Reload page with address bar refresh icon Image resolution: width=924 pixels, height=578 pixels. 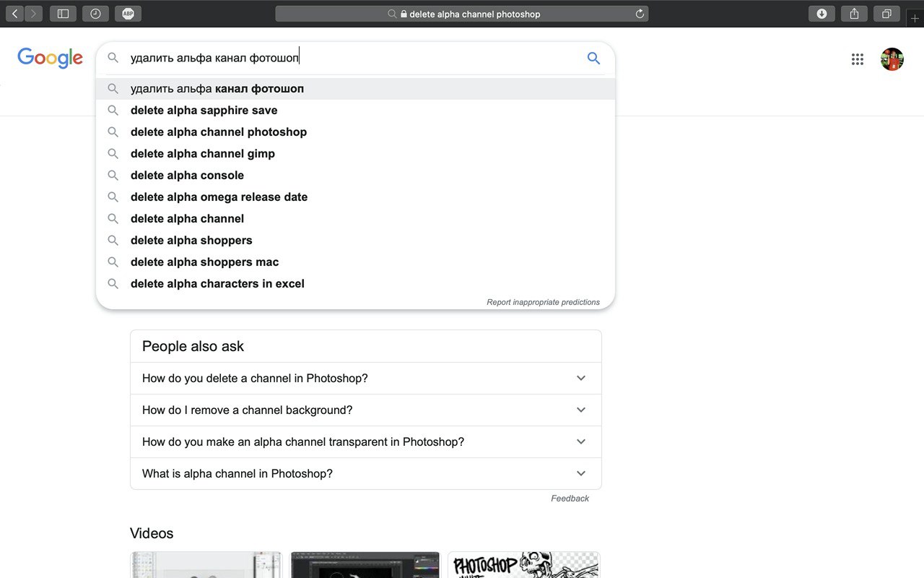point(640,14)
